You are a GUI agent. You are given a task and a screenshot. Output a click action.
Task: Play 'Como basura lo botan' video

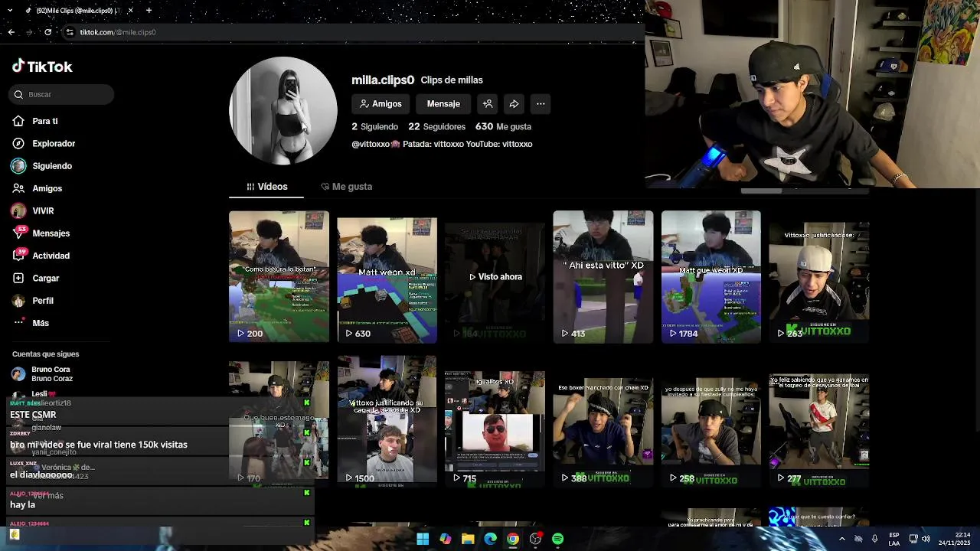click(x=279, y=276)
